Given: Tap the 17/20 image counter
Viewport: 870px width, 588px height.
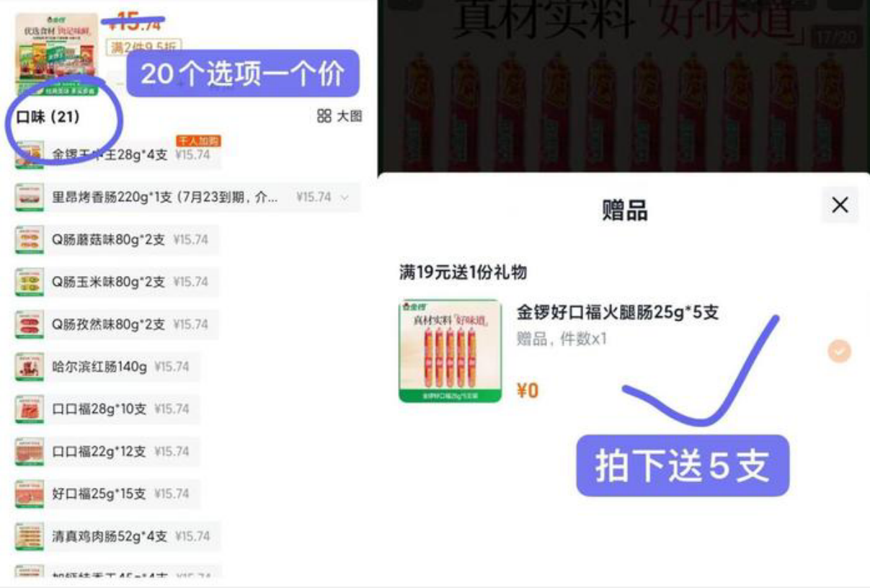Looking at the screenshot, I should (837, 38).
